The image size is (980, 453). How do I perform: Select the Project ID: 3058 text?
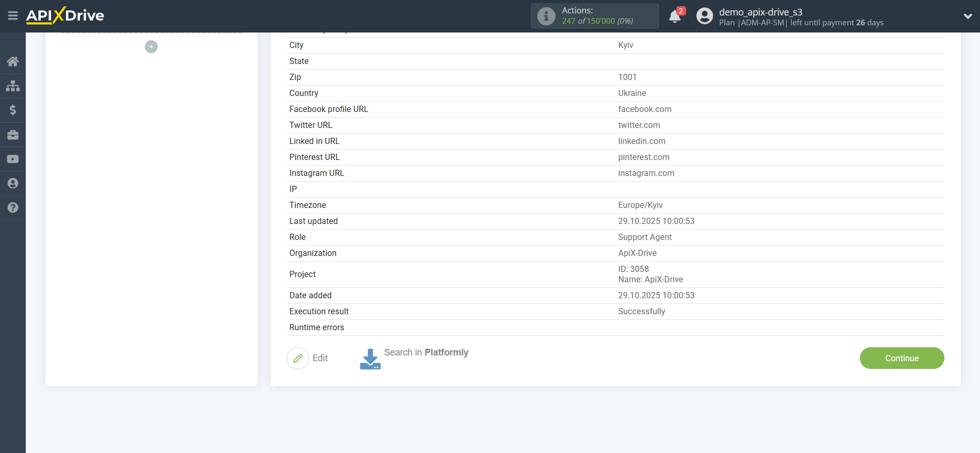633,269
